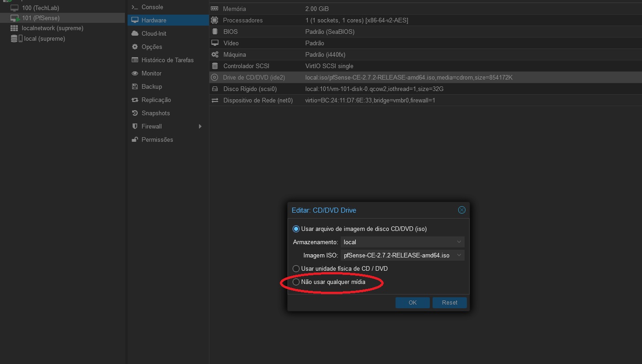The height and width of the screenshot is (364, 642).
Task: Click the Máquina gears icon
Action: pos(214,54)
